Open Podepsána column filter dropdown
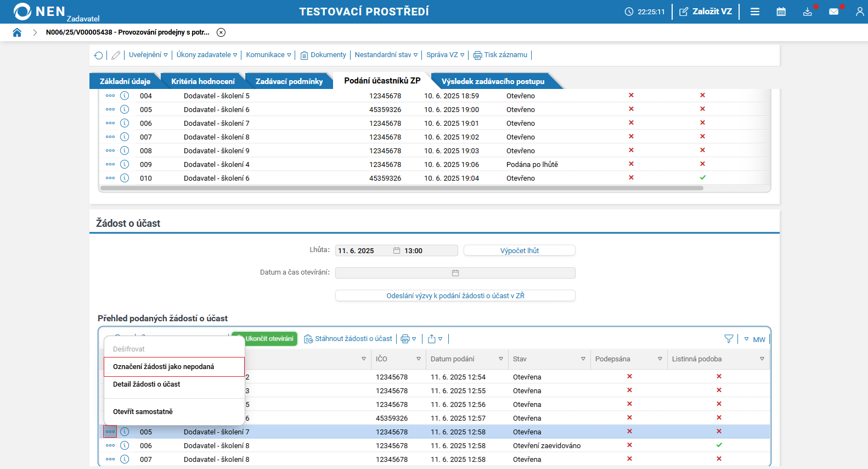Screen dimensions: 868x469 pos(660,359)
